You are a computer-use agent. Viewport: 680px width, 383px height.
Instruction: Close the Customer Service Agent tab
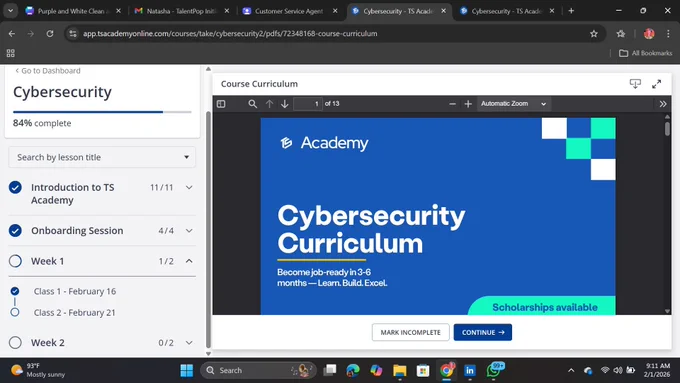pos(335,11)
